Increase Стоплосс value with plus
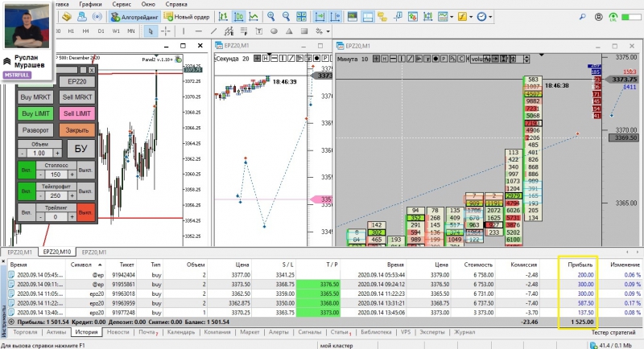This screenshot has height=349, width=644. tap(72, 174)
